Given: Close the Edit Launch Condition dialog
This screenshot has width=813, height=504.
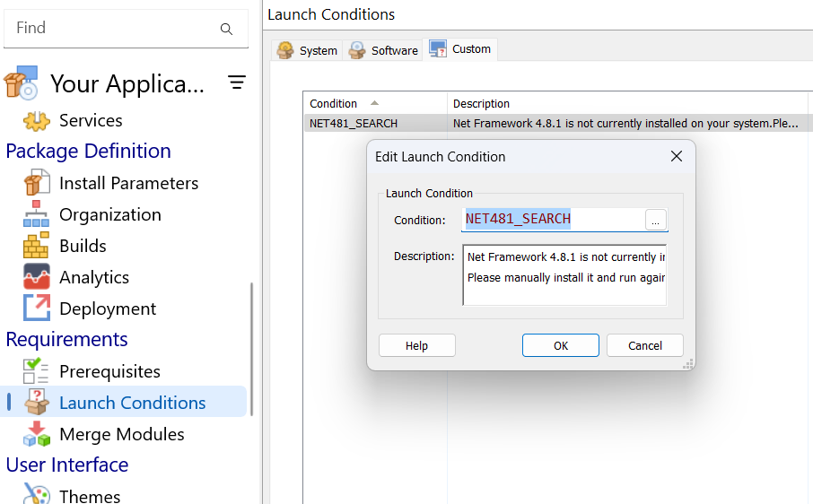Looking at the screenshot, I should [677, 156].
